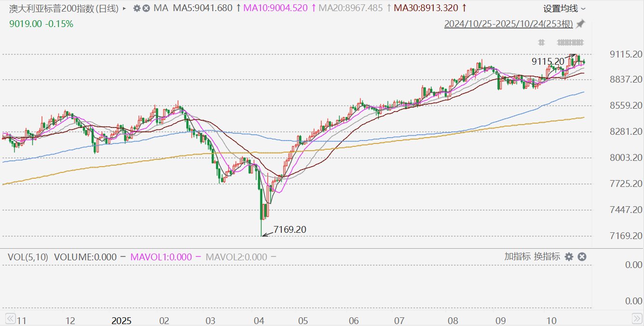644x326 pixels.
Task: Click 加指标 to add an indicator
Action: point(518,256)
